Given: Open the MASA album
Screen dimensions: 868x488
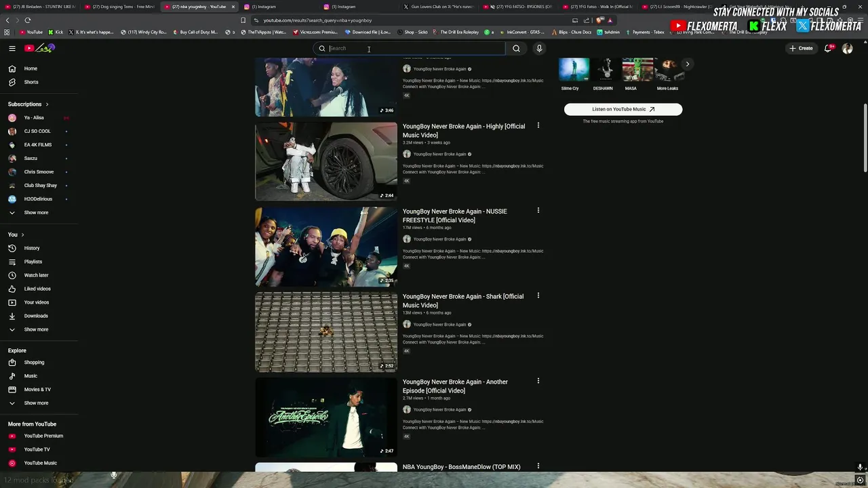Looking at the screenshot, I should pyautogui.click(x=636, y=75).
